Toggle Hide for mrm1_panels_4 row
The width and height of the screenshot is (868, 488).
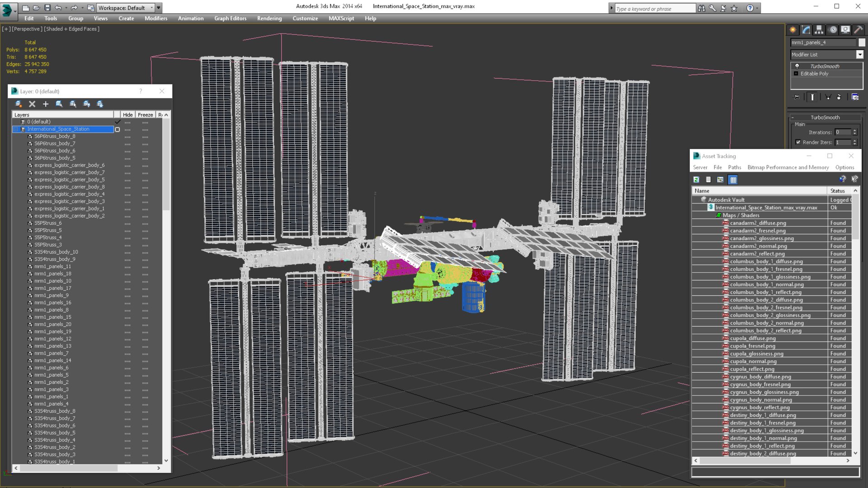[127, 404]
